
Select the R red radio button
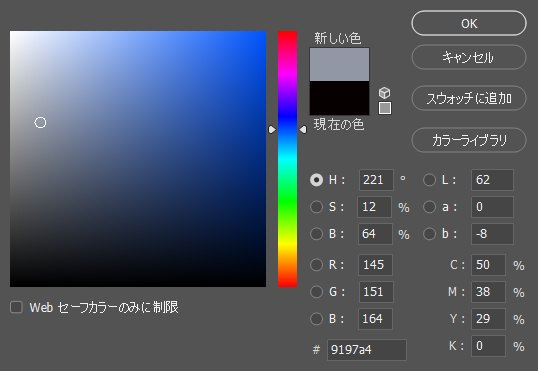[316, 265]
